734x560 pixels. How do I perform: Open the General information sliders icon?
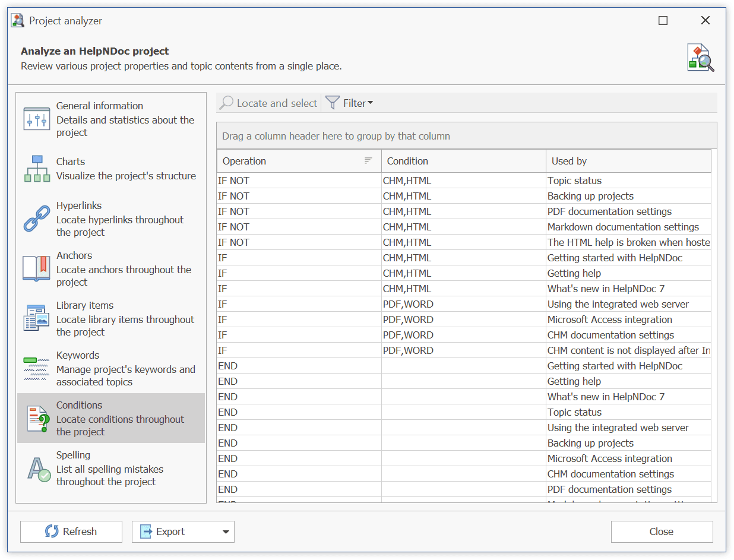[37, 119]
